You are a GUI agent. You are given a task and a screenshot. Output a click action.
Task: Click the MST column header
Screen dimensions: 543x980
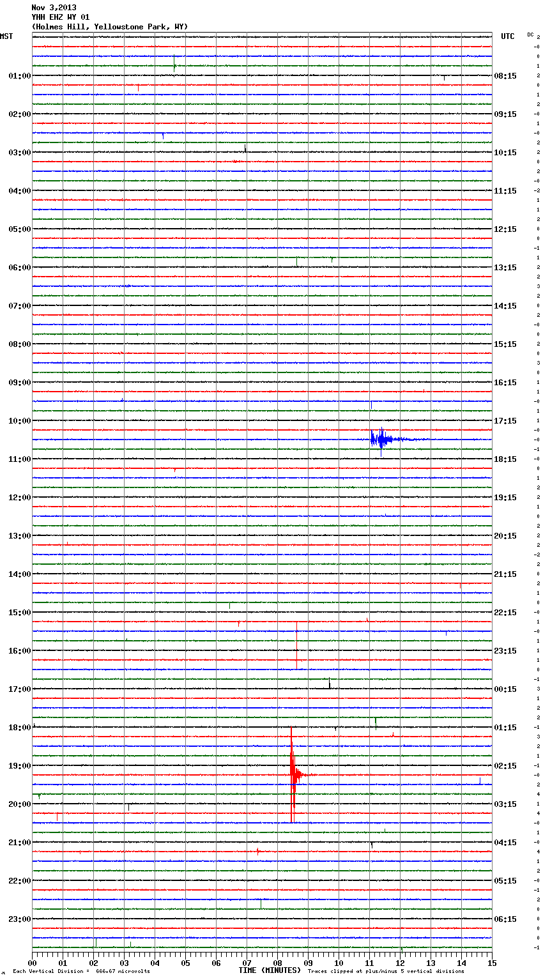tap(6, 36)
